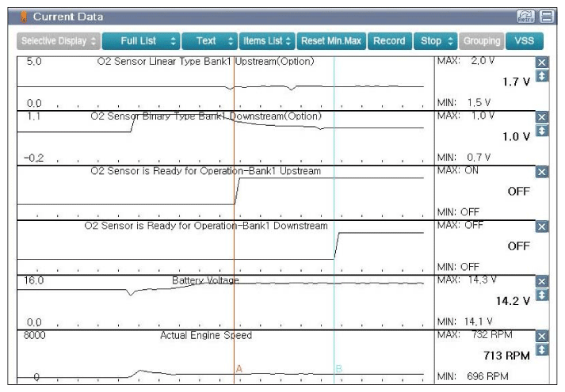Viewport: 565px width, 392px height.
Task: Close the Bank1 Downstream Ready graph
Action: pos(542,226)
